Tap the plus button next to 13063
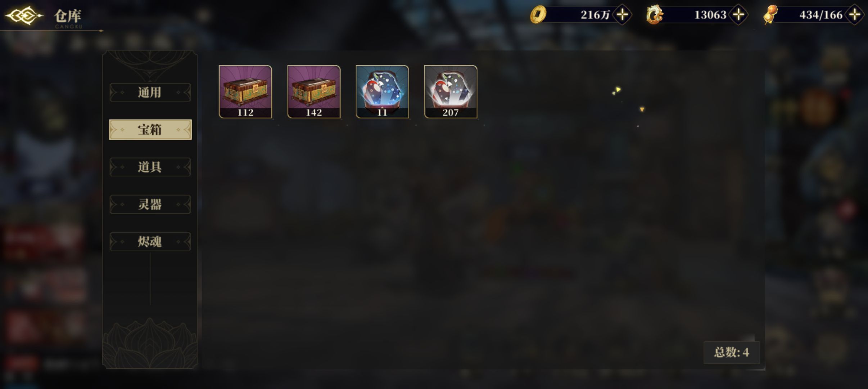The image size is (868, 389). [x=738, y=15]
